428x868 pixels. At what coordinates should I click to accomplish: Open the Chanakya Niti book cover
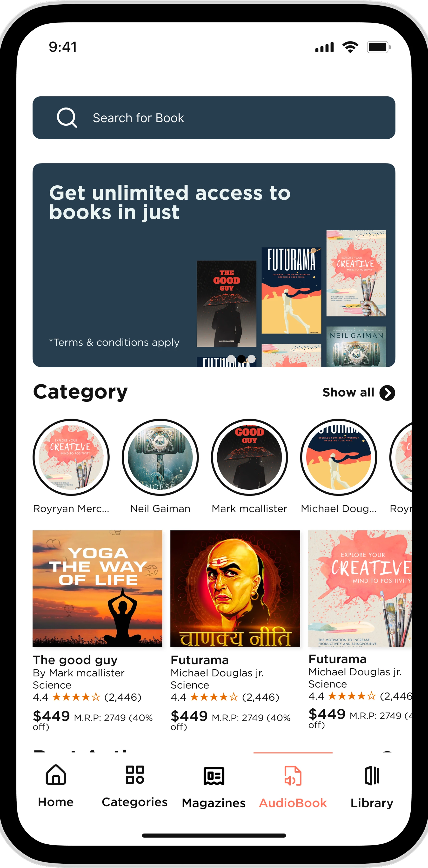pyautogui.click(x=235, y=588)
